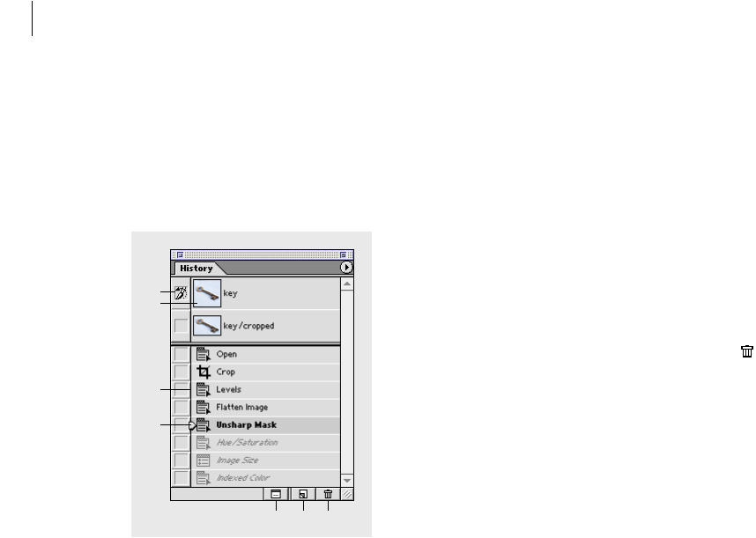Click the scroll up arrow in History panel

point(346,284)
